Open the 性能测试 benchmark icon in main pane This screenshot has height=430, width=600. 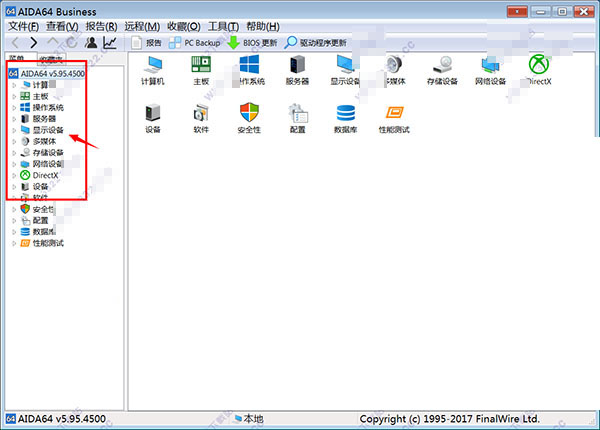click(x=394, y=119)
